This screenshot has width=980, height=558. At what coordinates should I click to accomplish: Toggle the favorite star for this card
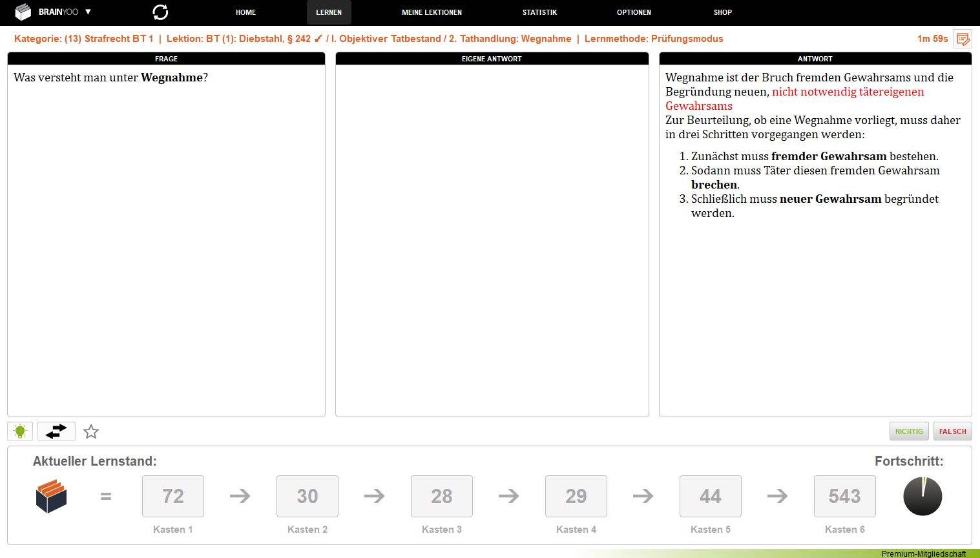91,431
